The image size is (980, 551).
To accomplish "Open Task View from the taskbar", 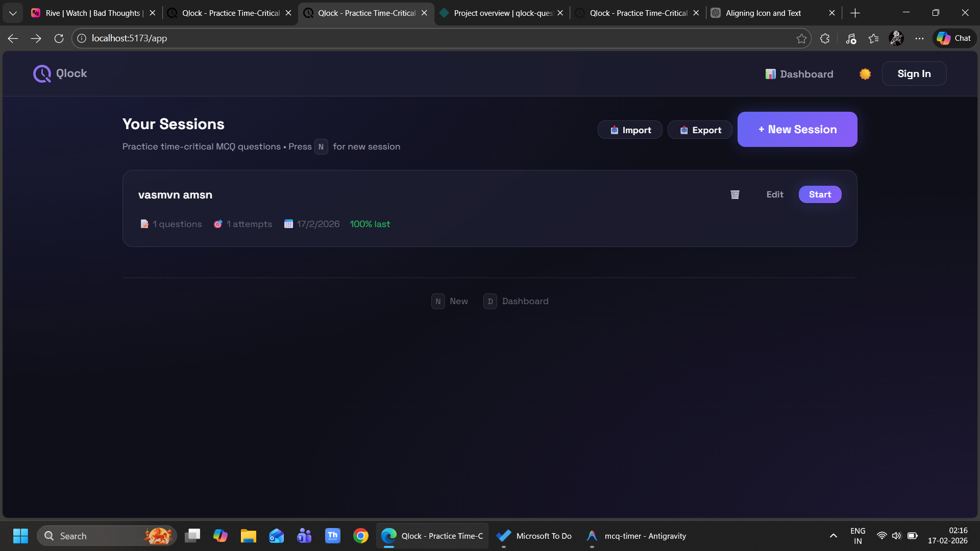I will click(x=192, y=536).
